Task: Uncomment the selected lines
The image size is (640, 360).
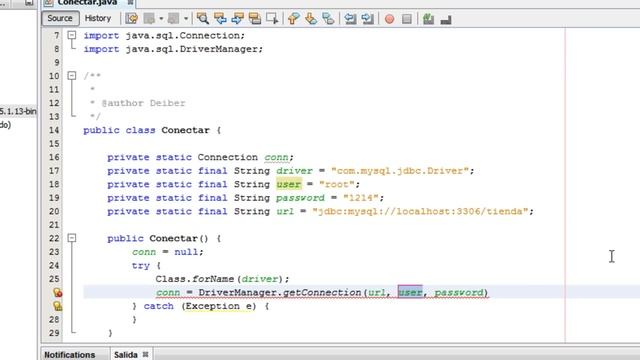Action: [446, 19]
